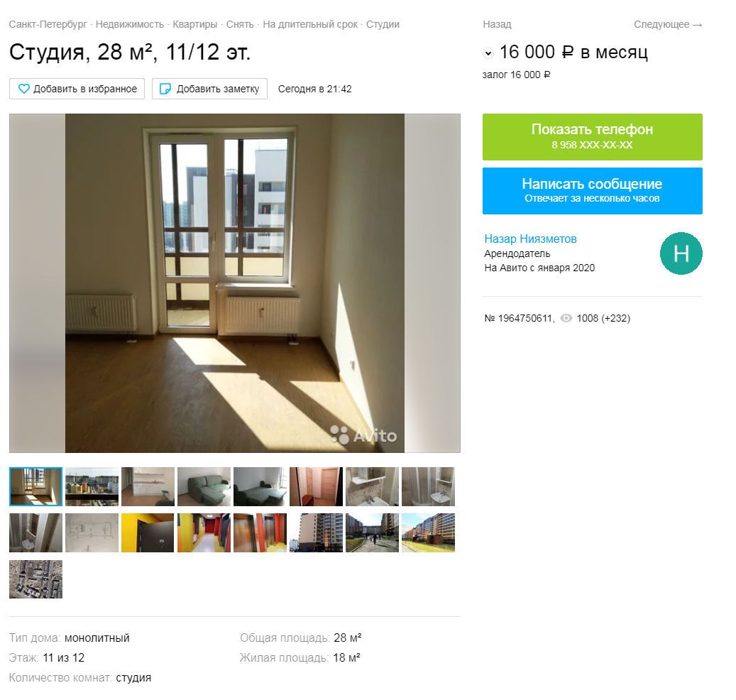Viewport: 736px width, 700px height.
Task: Select the green sofa thumbnail
Action: tap(204, 486)
